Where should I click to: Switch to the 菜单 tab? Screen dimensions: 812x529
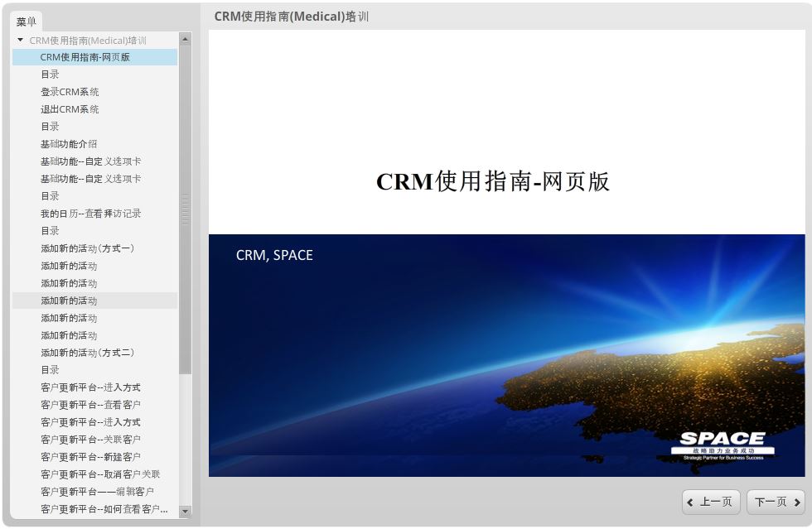pyautogui.click(x=26, y=22)
